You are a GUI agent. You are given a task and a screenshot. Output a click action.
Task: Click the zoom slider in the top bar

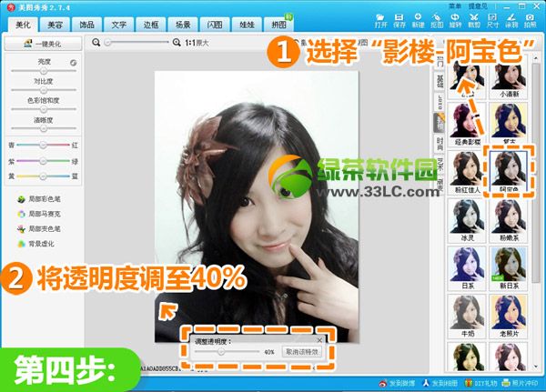137,43
